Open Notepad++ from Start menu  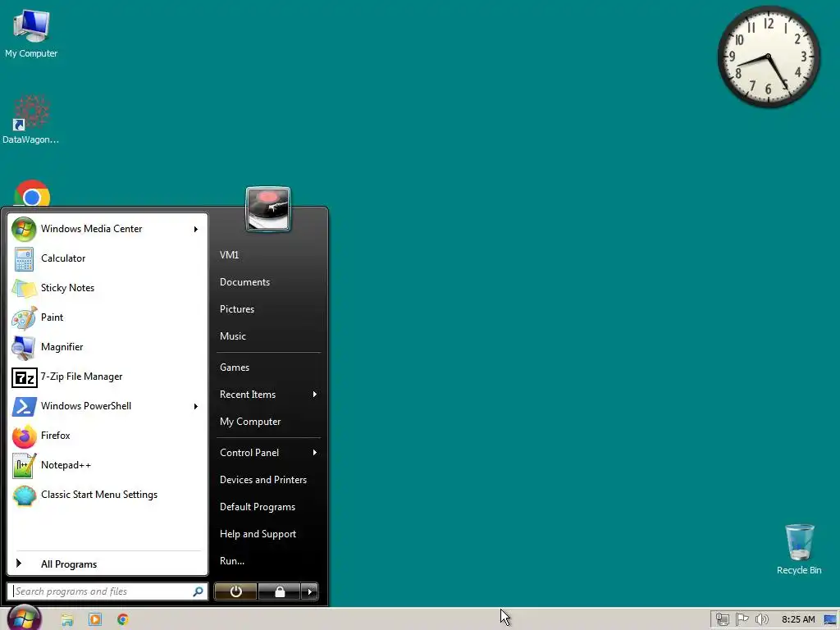pos(107,465)
